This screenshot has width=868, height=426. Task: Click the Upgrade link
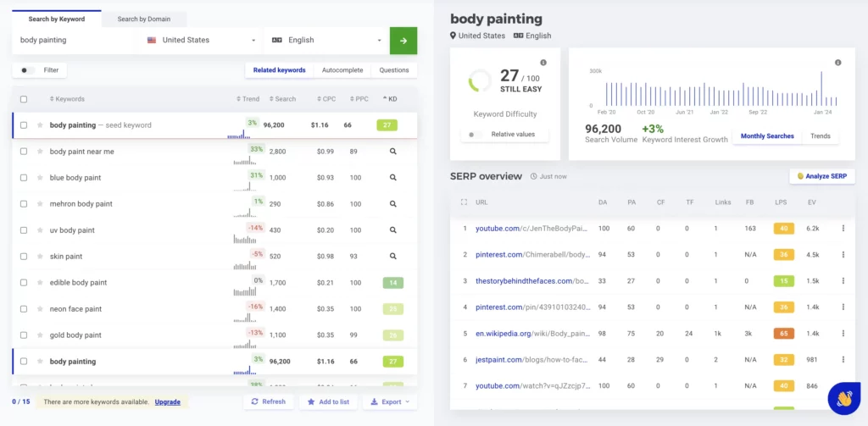click(167, 401)
